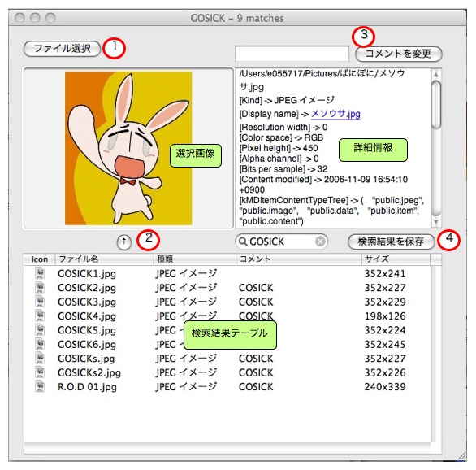Sort by the サイズ column header
This screenshot has height=470, width=476.
point(396,259)
